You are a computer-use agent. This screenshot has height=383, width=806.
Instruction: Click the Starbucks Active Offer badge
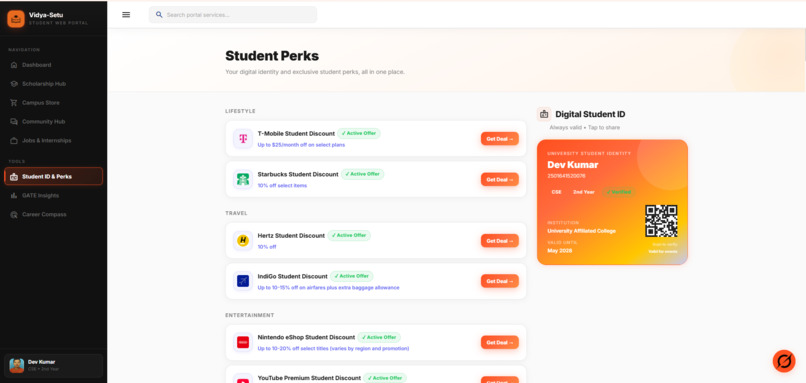[362, 174]
